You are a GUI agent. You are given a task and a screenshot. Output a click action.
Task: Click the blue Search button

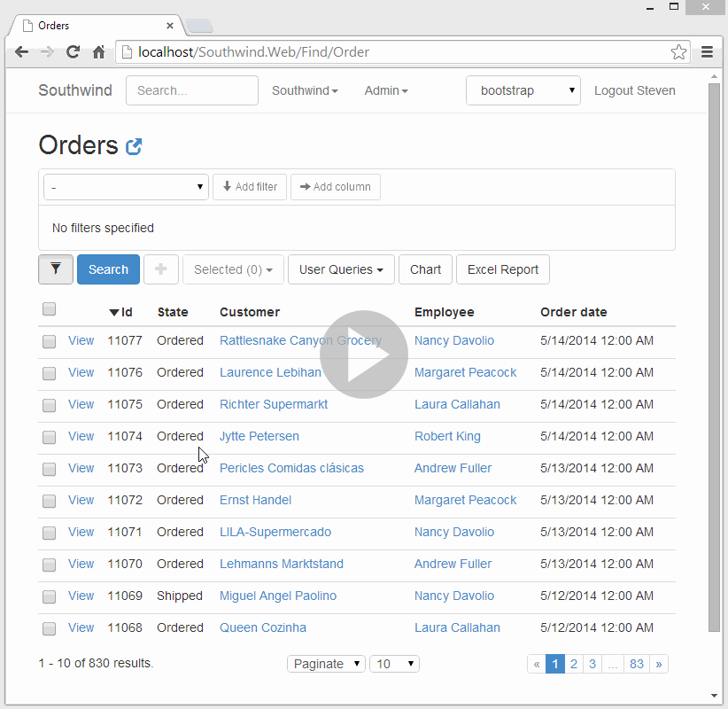[108, 269]
